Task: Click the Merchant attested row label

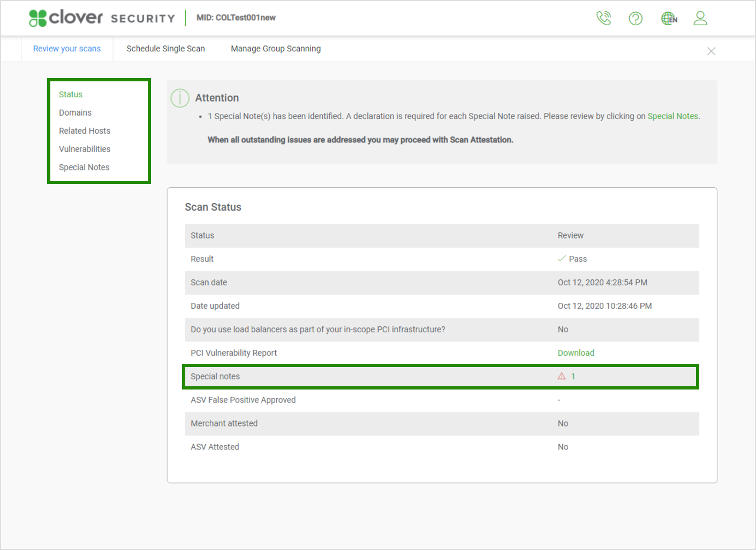Action: coord(224,423)
